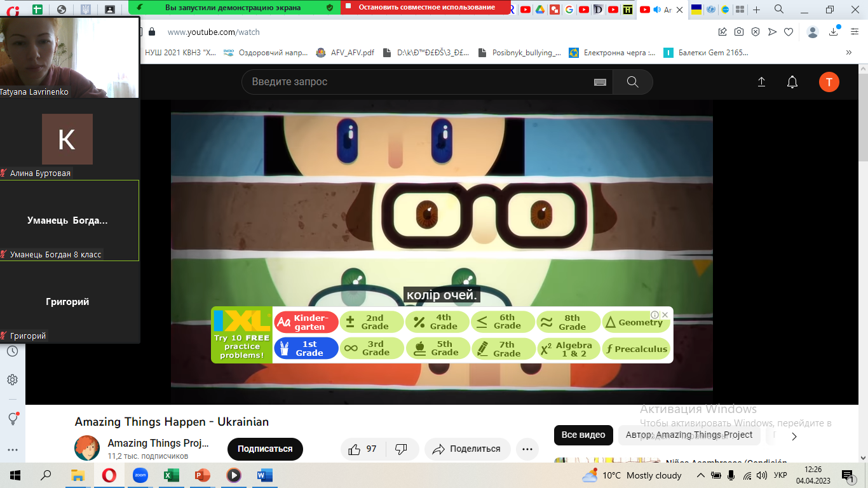868x488 pixels.
Task: Show more filter chips with right arrow
Action: 794,436
